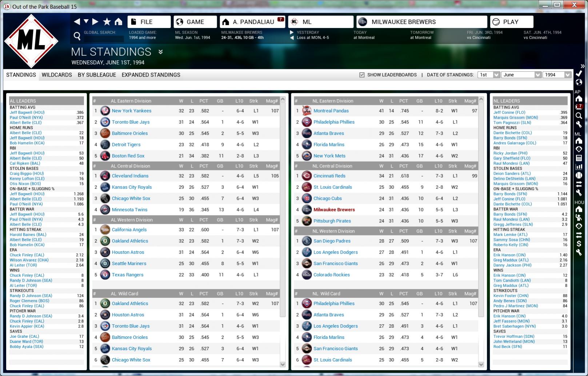Click the Cincinnati Reds team logo
Image resolution: width=588 pixels, height=376 pixels.
[307, 176]
